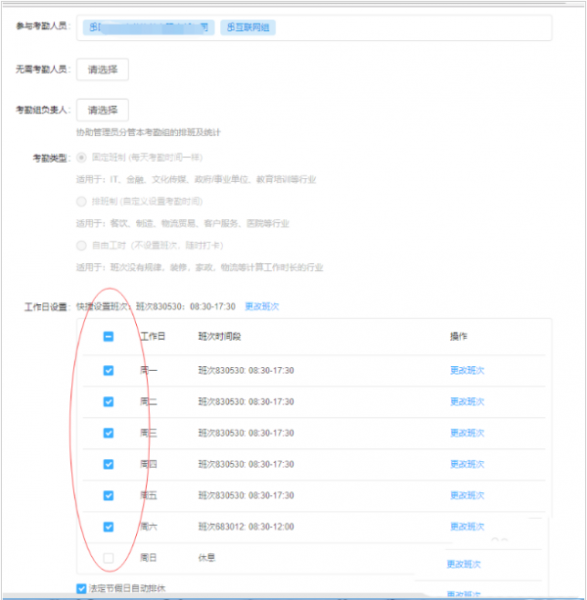Toggle 法定节假日自动排休 checkbox
Image resolution: width=587 pixels, height=600 pixels.
(81, 589)
